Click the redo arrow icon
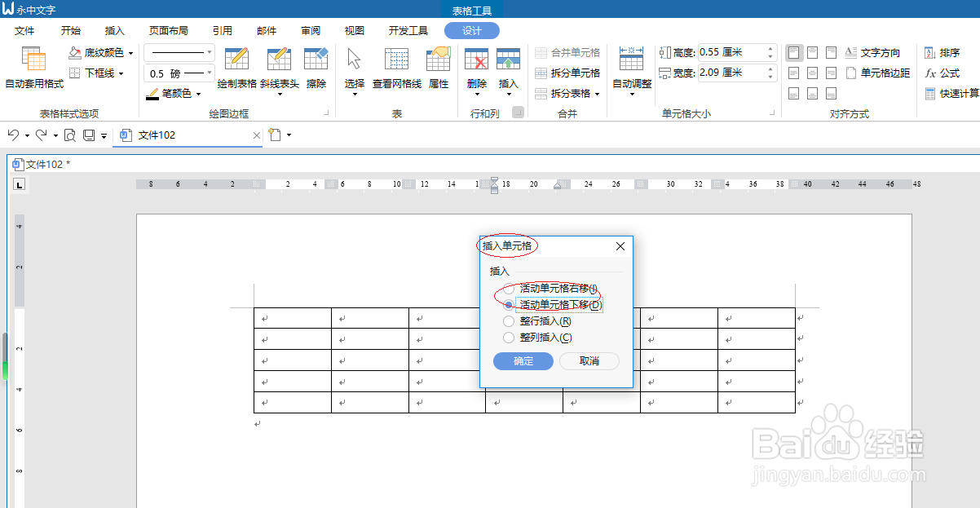Viewport: 980px width, 508px height. tap(41, 135)
